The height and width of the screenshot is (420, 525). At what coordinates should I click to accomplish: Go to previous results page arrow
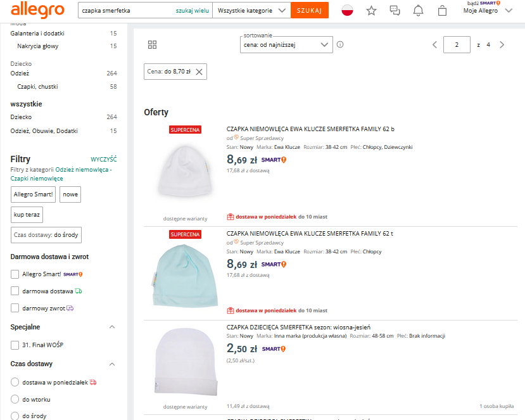pos(434,44)
